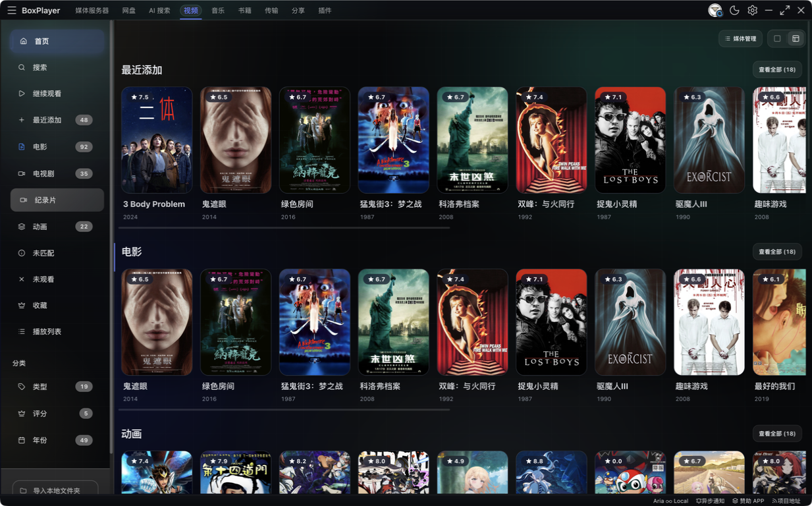Click 猛鬼街3：梦之战 title in 最近添加 row
Screen dimensions: 812x506
pyautogui.click(x=391, y=204)
